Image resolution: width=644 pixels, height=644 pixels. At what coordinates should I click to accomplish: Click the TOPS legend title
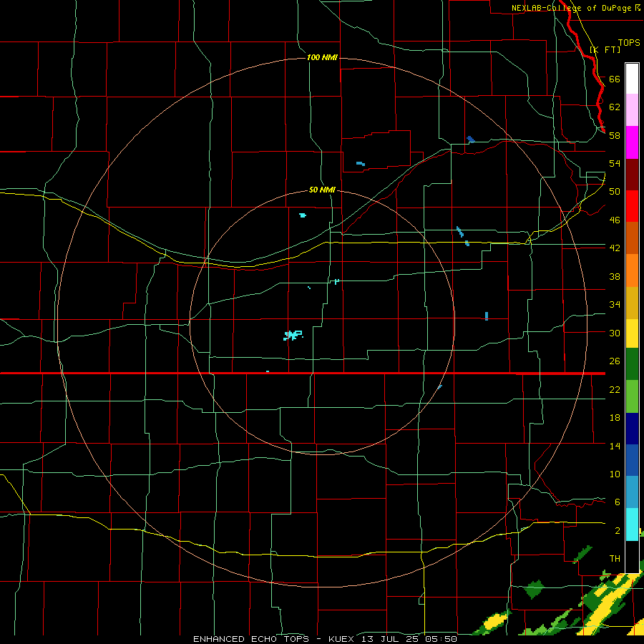click(x=629, y=43)
